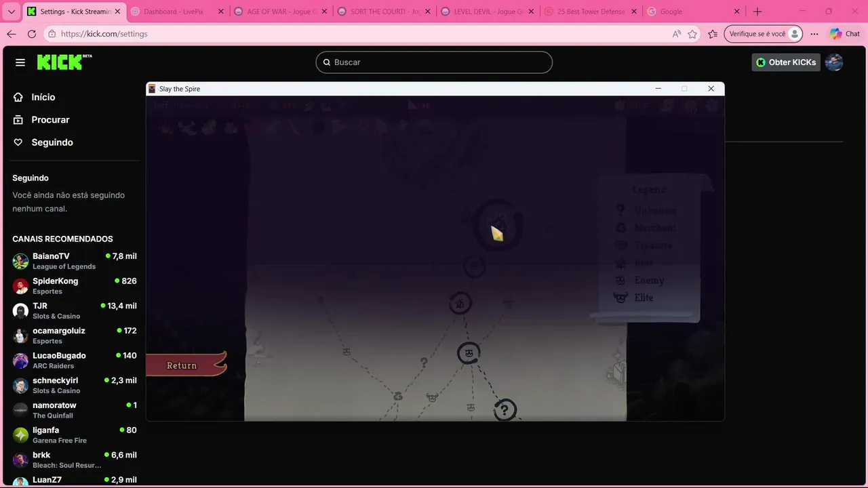The height and width of the screenshot is (488, 868).
Task: Toggle the read aloud icon
Action: click(x=676, y=34)
